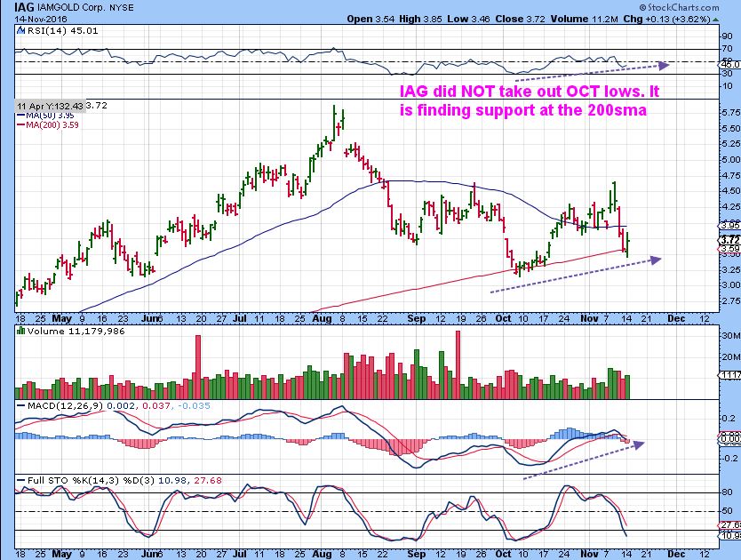Click the 'Volume 11.2M' header value
741x560 pixels.
[584, 19]
